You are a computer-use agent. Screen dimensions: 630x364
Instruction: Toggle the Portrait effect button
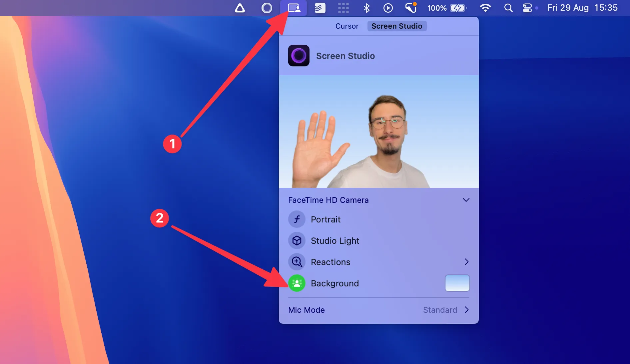(297, 219)
